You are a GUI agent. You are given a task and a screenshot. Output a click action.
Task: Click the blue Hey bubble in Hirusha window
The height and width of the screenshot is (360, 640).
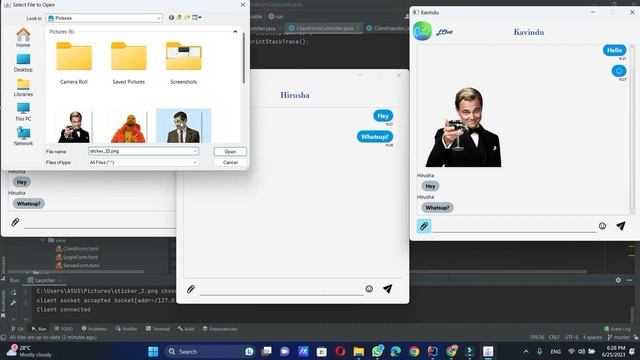(x=383, y=116)
